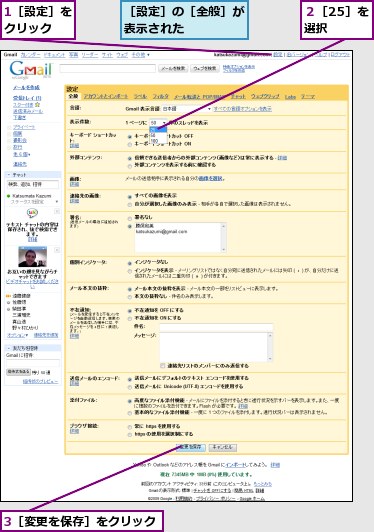Click the 変更を保存 button
The image size is (374, 532).
pos(191,447)
